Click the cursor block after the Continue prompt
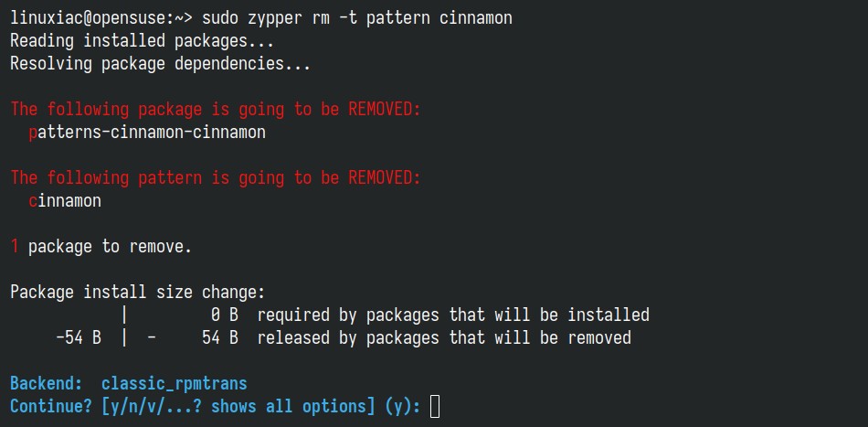Image resolution: width=868 pixels, height=427 pixels. pyautogui.click(x=435, y=405)
